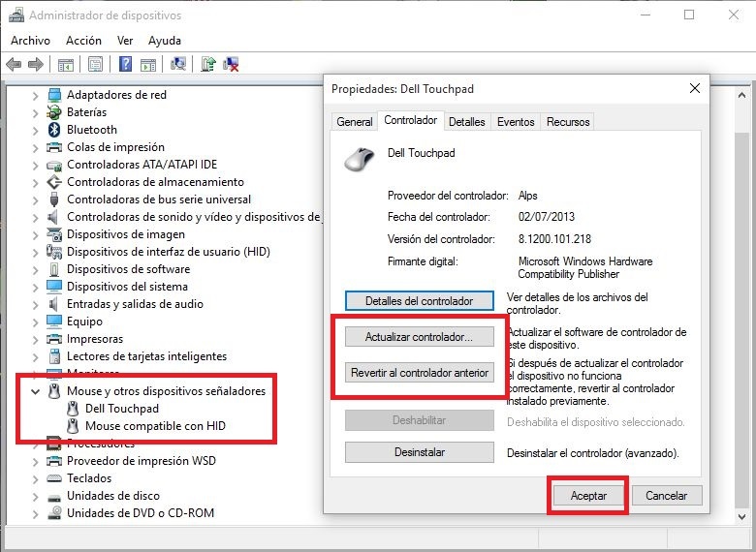Collapse Mouse y otros dispositivos señaladores

(35, 391)
